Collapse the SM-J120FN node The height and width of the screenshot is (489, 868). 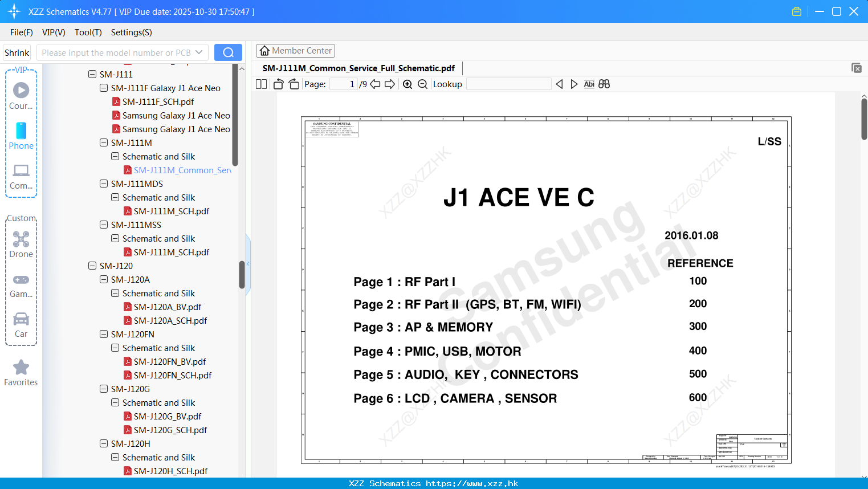(104, 334)
